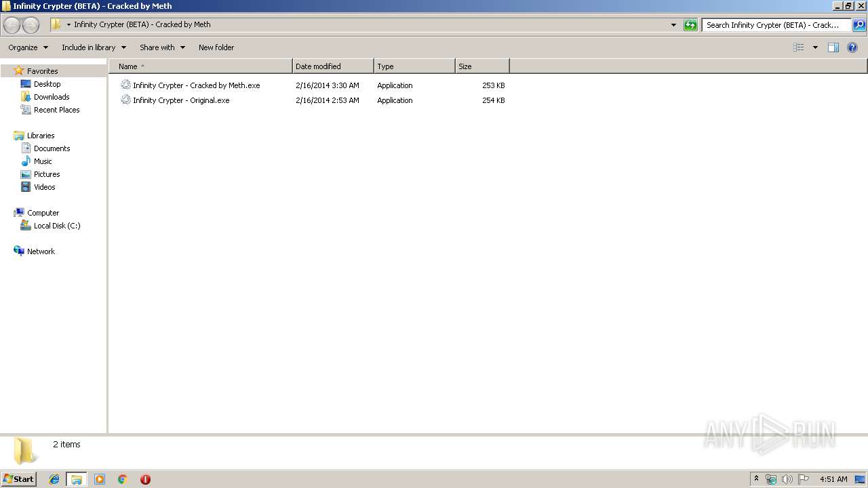Click the Forward navigation arrow

click(x=31, y=25)
